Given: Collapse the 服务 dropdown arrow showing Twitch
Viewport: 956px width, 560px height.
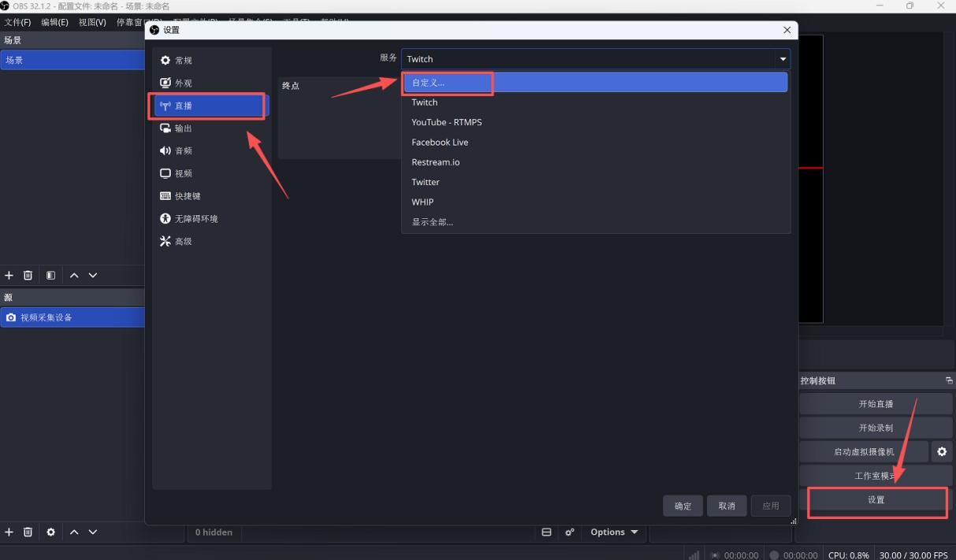Looking at the screenshot, I should coord(783,59).
